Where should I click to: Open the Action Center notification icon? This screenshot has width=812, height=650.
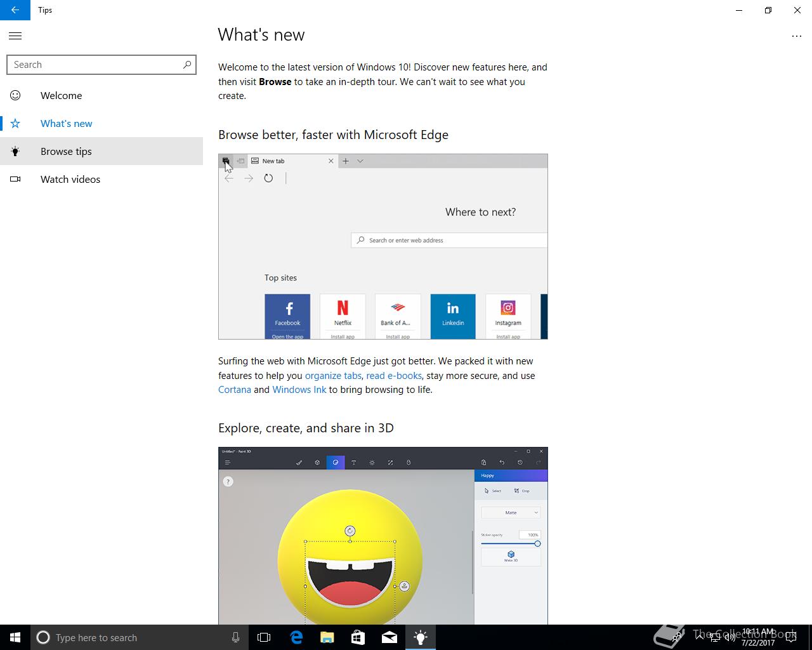click(x=790, y=637)
